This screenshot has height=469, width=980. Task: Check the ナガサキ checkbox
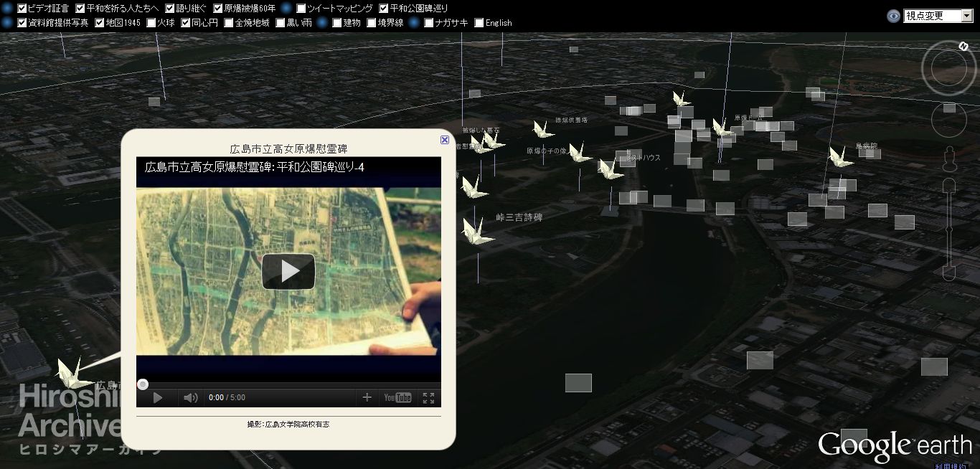point(429,22)
